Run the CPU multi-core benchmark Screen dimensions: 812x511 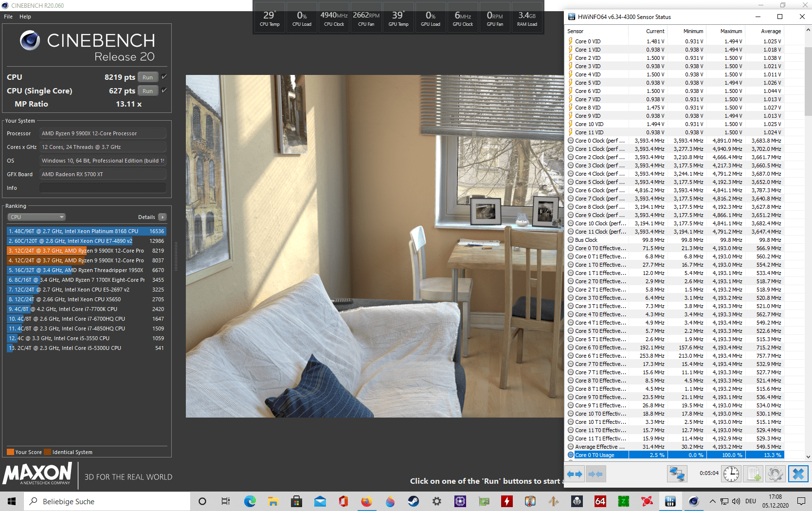coord(148,77)
